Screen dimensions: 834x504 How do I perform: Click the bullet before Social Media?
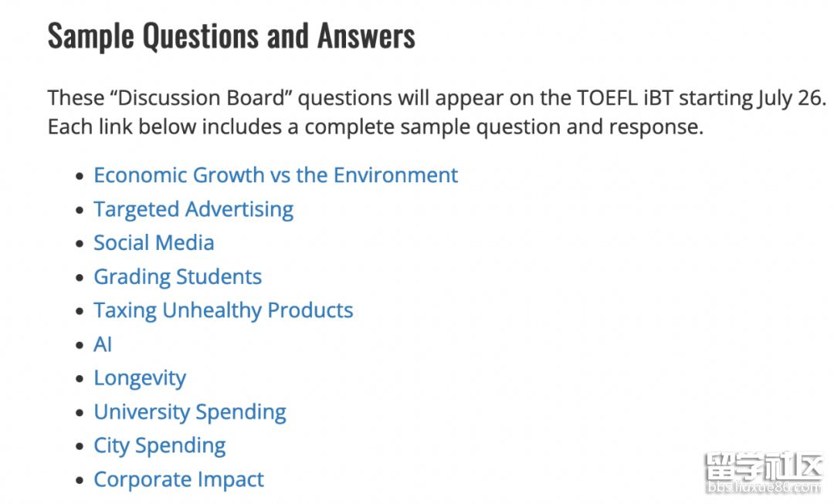(x=80, y=244)
